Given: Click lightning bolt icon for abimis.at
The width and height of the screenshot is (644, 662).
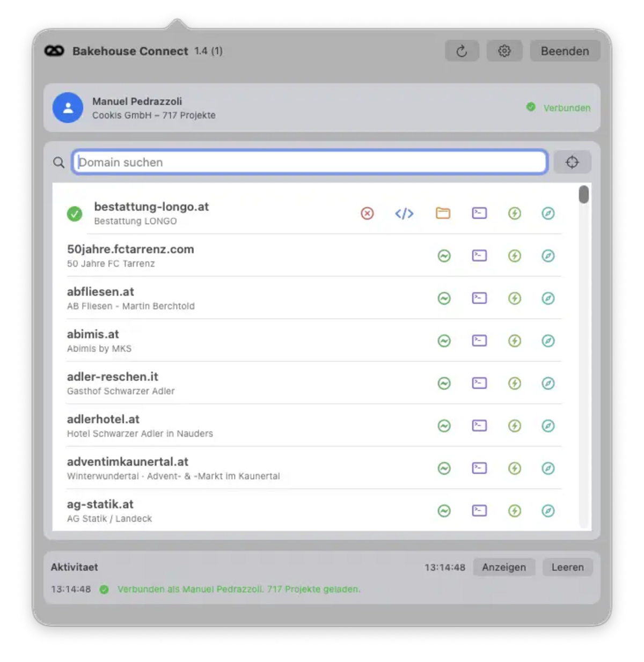Looking at the screenshot, I should click(x=515, y=341).
